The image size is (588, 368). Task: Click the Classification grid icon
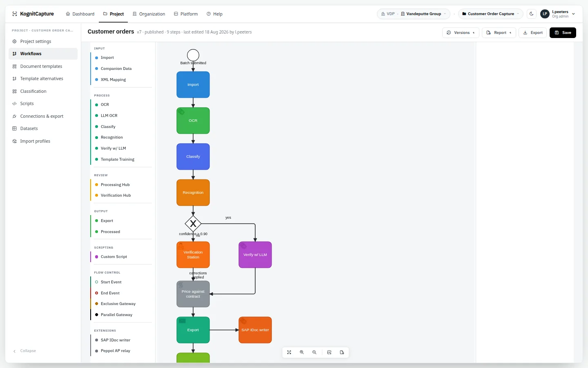click(15, 91)
